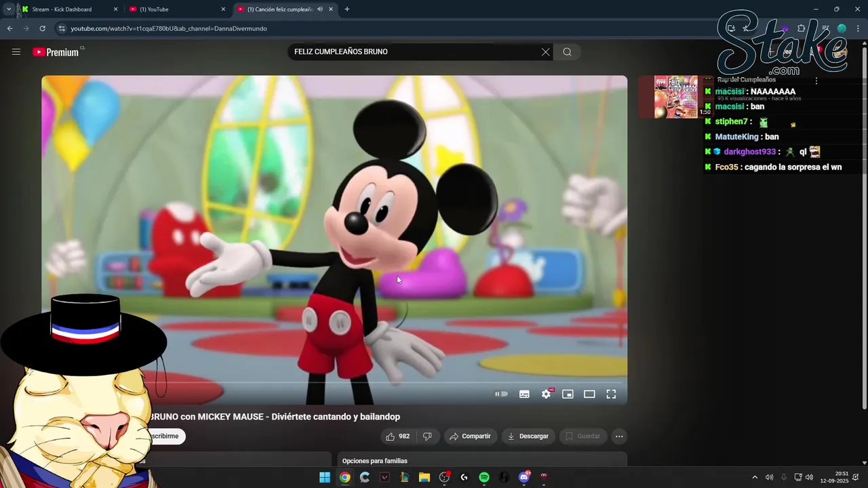Viewport: 868px width, 488px height.
Task: Click the video title text
Action: click(275, 417)
